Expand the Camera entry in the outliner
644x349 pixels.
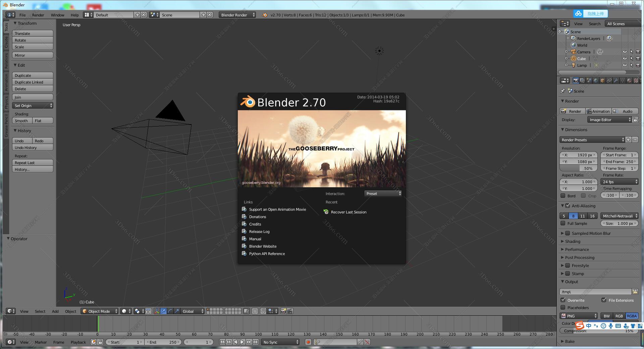pyautogui.click(x=566, y=52)
